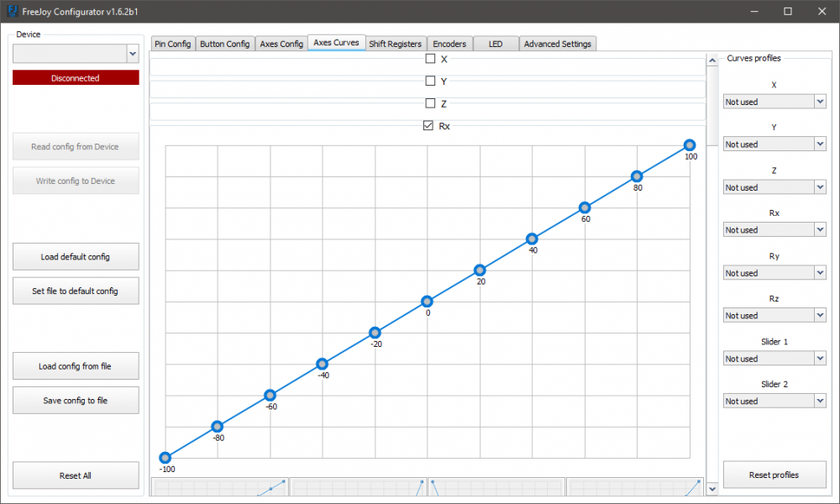The image size is (840, 504).
Task: Click the scroll down arrow of curves list
Action: click(712, 489)
